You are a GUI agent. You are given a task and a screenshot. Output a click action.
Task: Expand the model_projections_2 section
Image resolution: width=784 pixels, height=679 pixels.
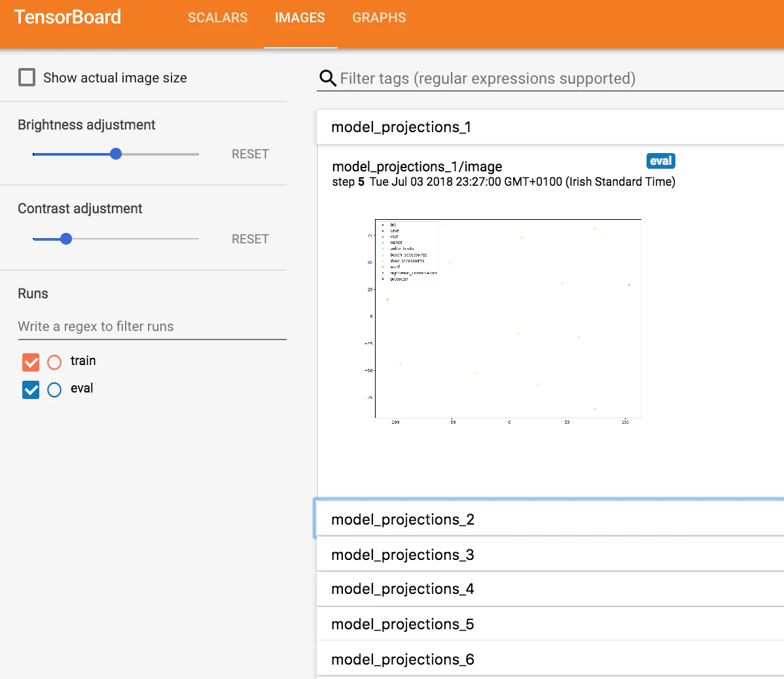402,519
